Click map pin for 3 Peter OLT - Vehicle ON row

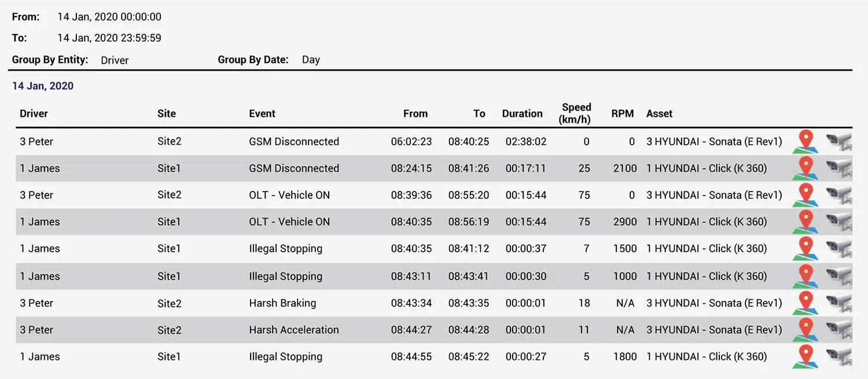pyautogui.click(x=805, y=195)
